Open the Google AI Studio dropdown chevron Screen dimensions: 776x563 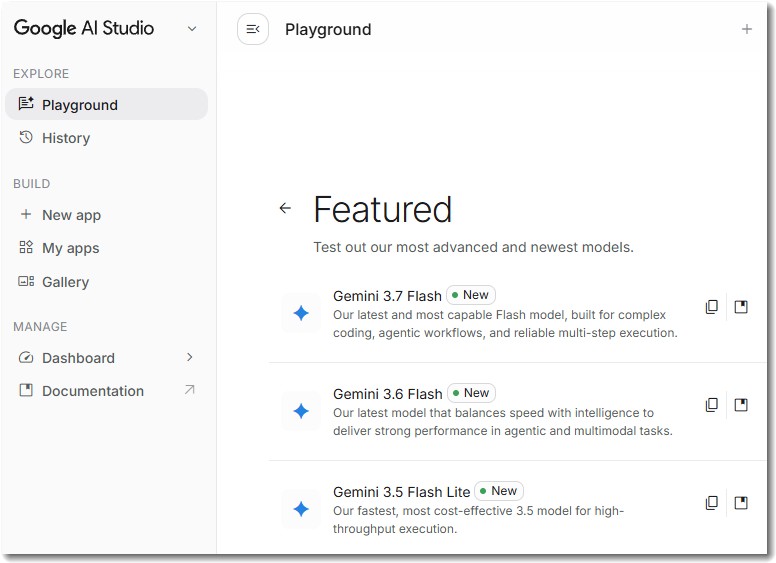192,29
